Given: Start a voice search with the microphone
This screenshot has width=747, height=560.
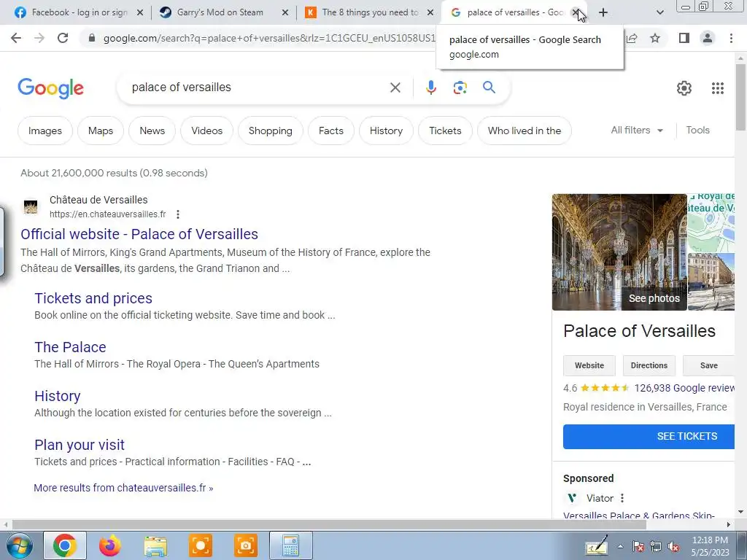Looking at the screenshot, I should pos(430,87).
